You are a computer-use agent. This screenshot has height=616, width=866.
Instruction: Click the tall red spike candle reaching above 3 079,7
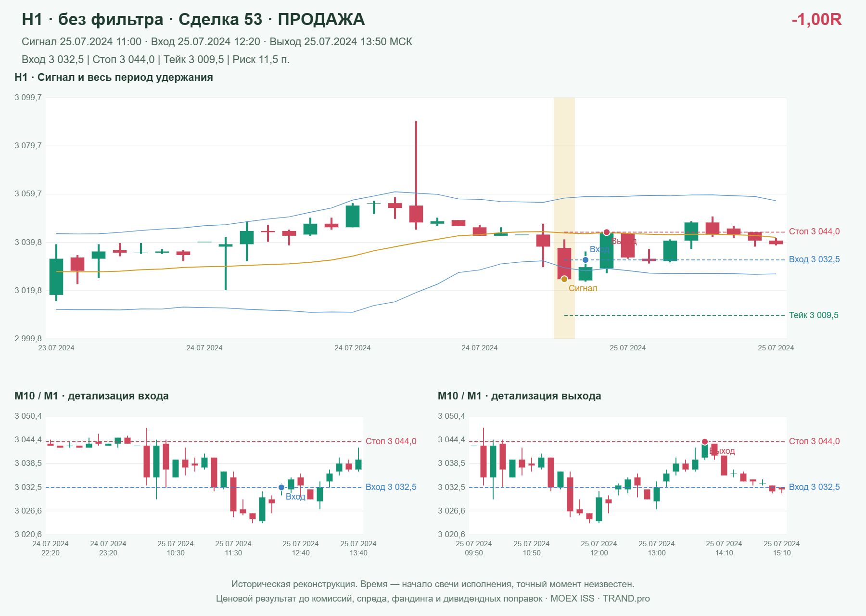(x=416, y=175)
